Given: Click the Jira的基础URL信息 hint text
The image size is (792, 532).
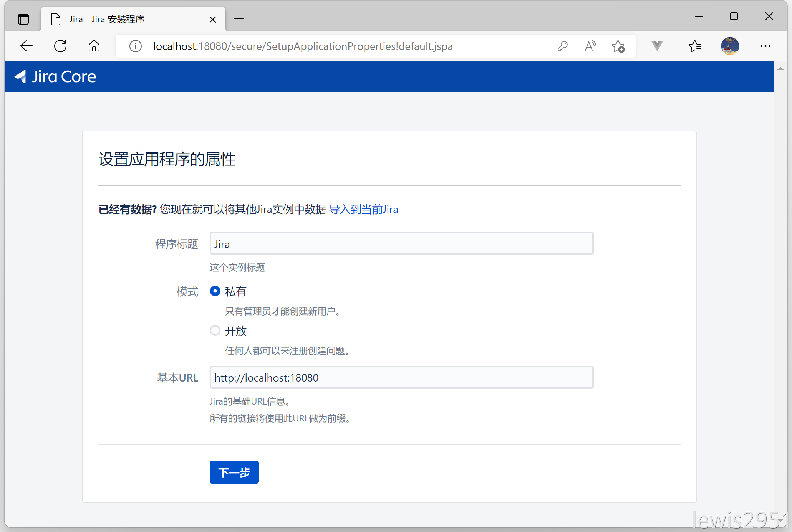Looking at the screenshot, I should [x=250, y=401].
